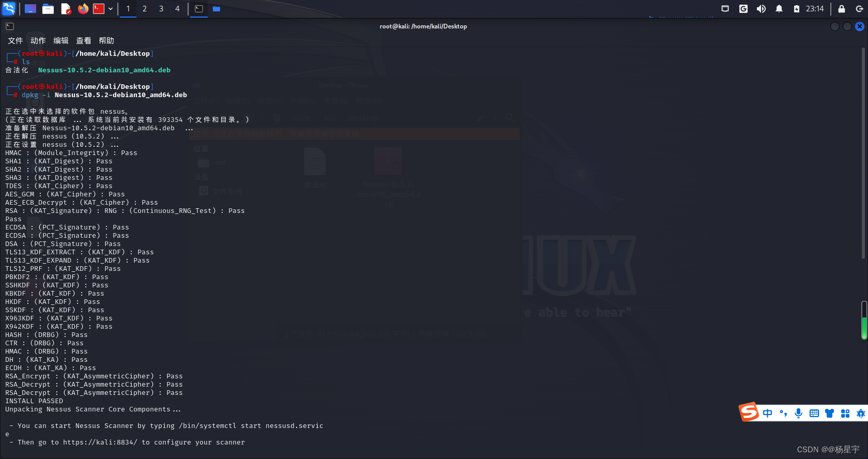Click the battery power manager icon
The image size is (868, 459).
[x=797, y=9]
